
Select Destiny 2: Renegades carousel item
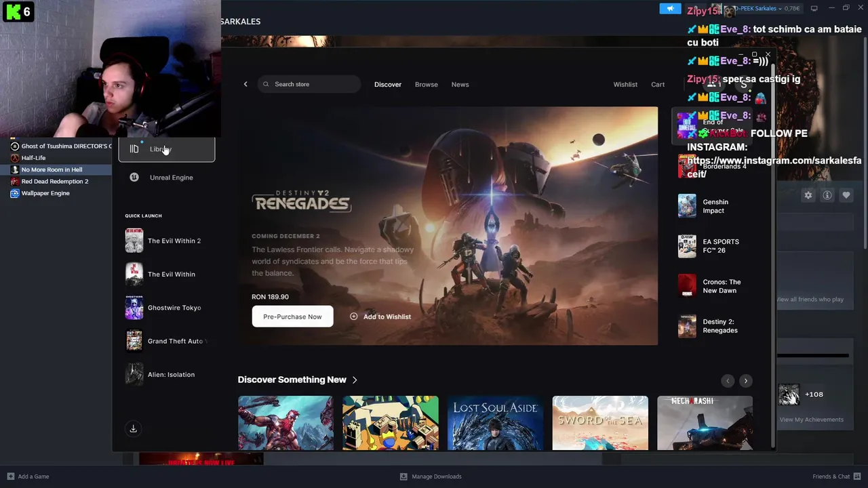(x=711, y=326)
